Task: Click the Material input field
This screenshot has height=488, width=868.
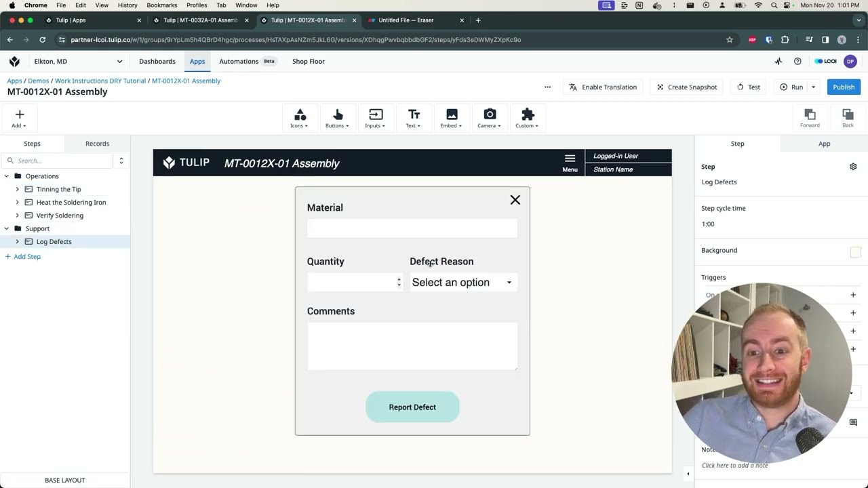Action: tap(412, 228)
